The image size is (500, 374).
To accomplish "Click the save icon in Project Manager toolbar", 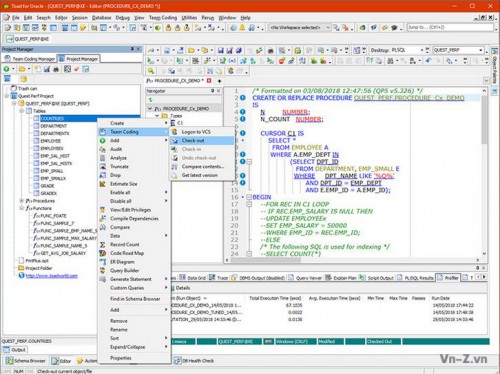I will click(x=47, y=69).
